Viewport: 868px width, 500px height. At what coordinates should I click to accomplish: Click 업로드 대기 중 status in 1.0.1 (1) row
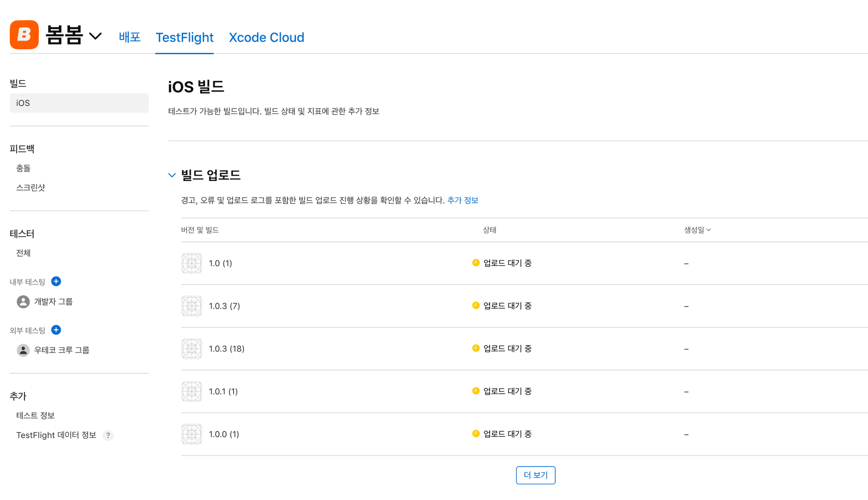[x=507, y=391]
